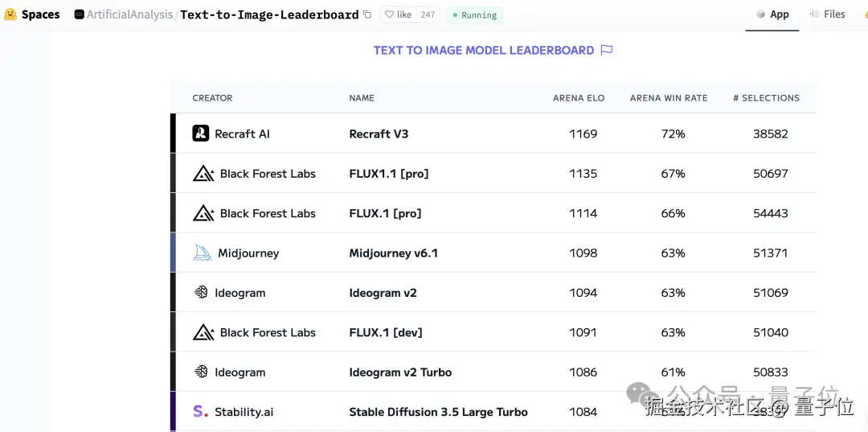
Task: Select Stable Diffusion 3.5 Large Turbo name
Action: (x=438, y=412)
